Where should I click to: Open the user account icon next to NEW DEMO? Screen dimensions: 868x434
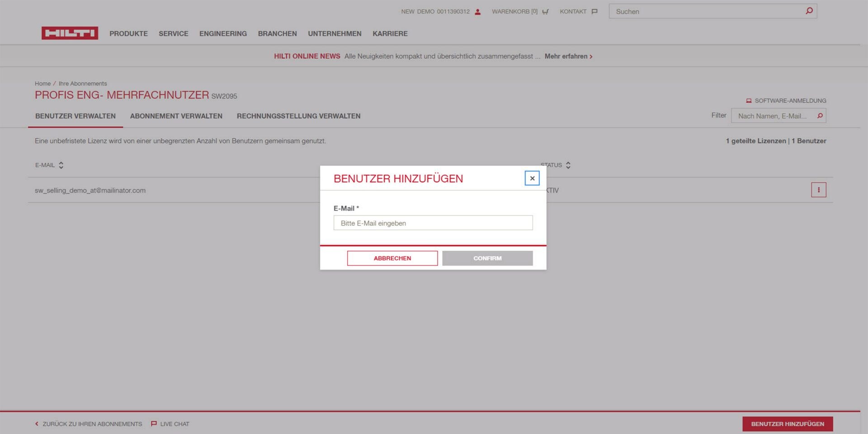[477, 12]
